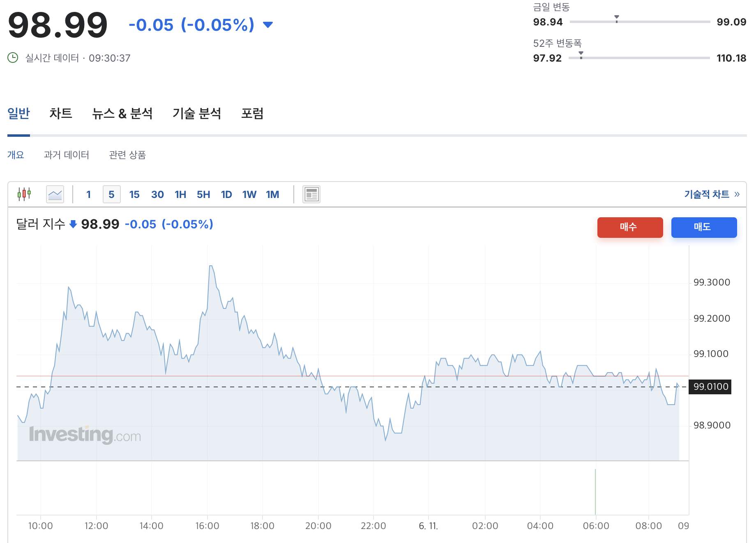
Task: Select the 1W interval
Action: [249, 194]
